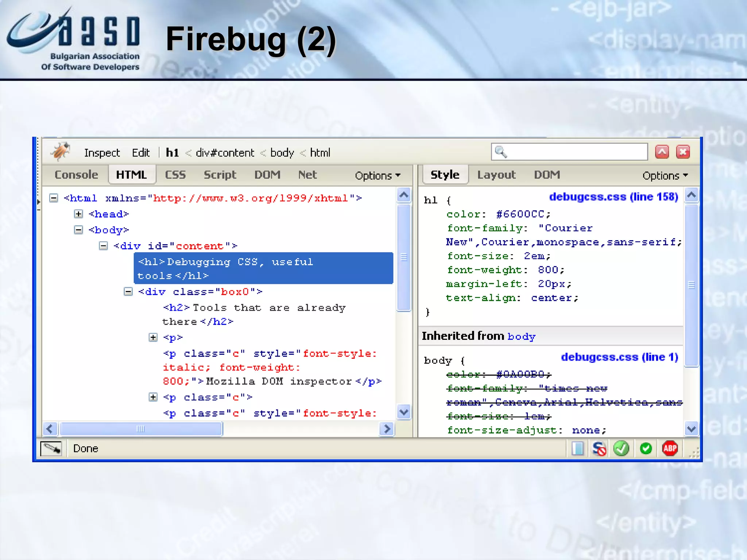Click the eyedropper icon in status bar
The image size is (747, 560).
click(x=51, y=448)
